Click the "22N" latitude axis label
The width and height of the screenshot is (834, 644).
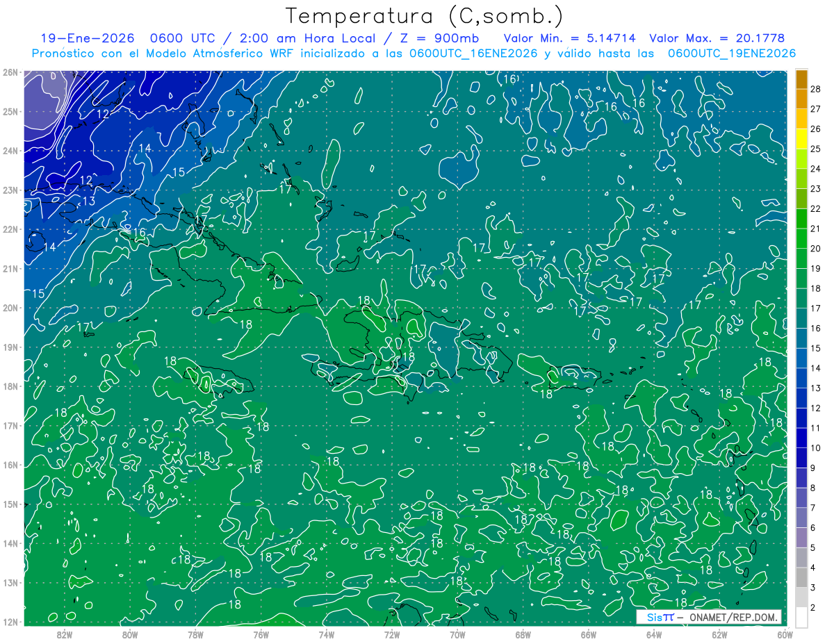click(10, 229)
